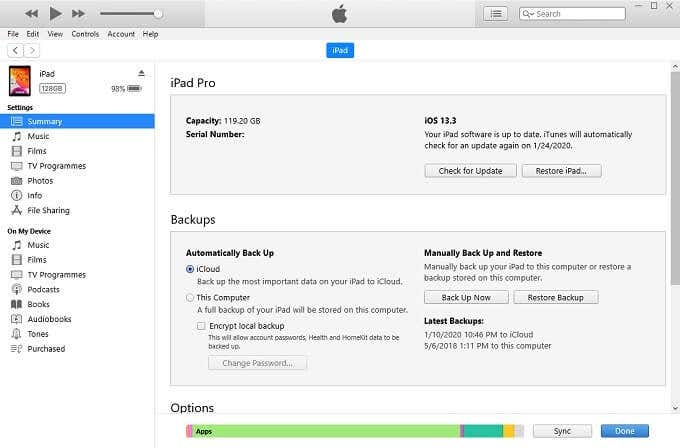Enable Encrypt local backup checkbox

tap(201, 326)
